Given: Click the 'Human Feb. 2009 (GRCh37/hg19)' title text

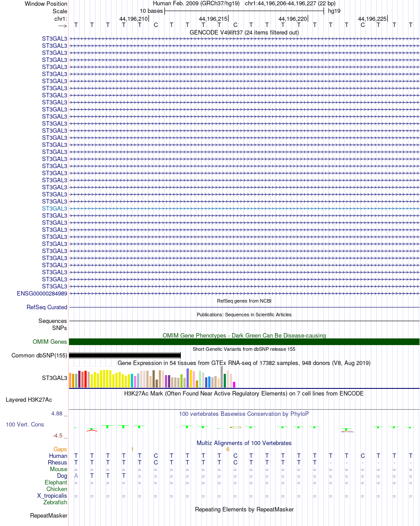Looking at the screenshot, I should click(196, 4).
